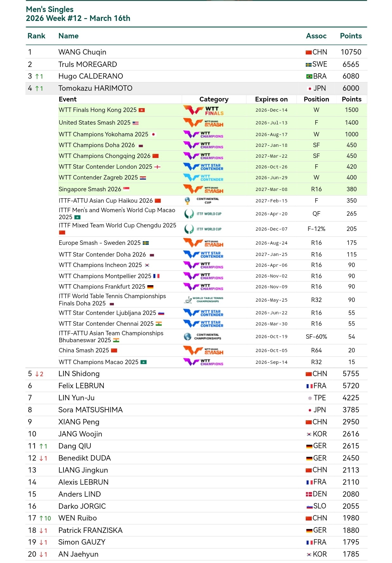
Task: Click WTT Contender logo in Zagreb 2025 row
Action: (203, 178)
